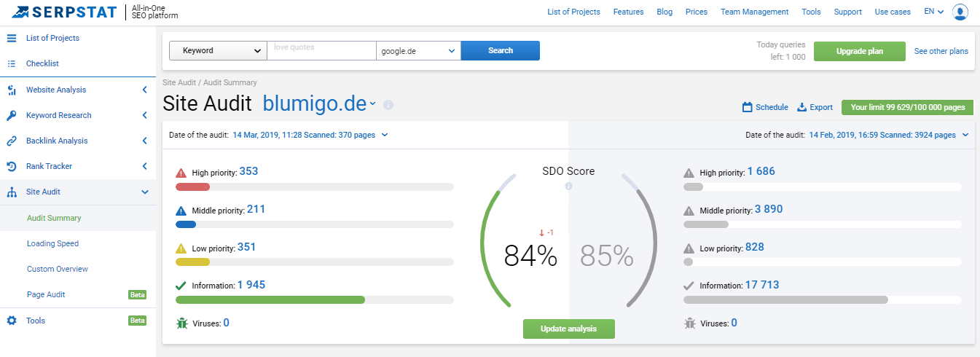The height and width of the screenshot is (357, 980).
Task: Click gray Viruses bug icon for 14 Feb audit
Action: [689, 323]
